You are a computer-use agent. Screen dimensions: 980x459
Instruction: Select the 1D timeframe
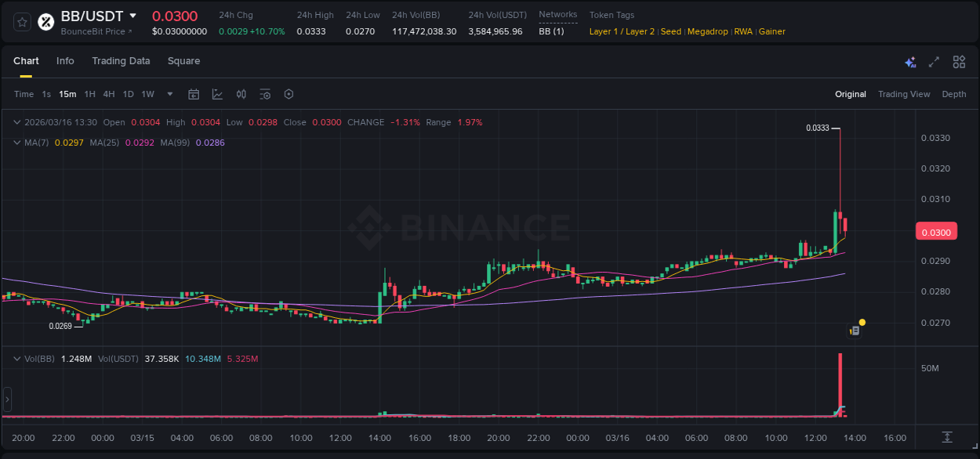click(128, 94)
